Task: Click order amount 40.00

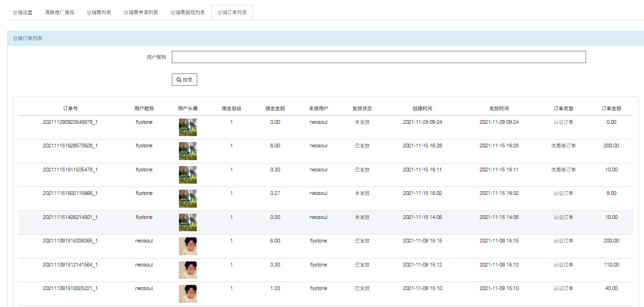Action: click(612, 288)
